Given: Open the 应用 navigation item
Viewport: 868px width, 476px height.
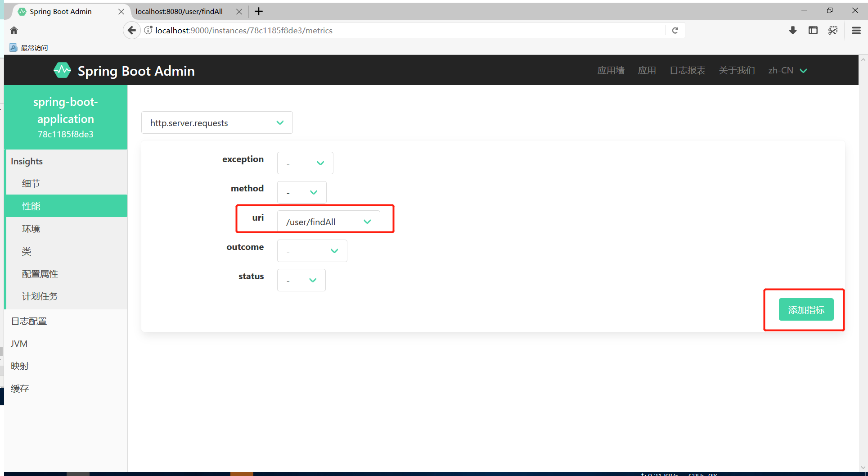Looking at the screenshot, I should (647, 70).
